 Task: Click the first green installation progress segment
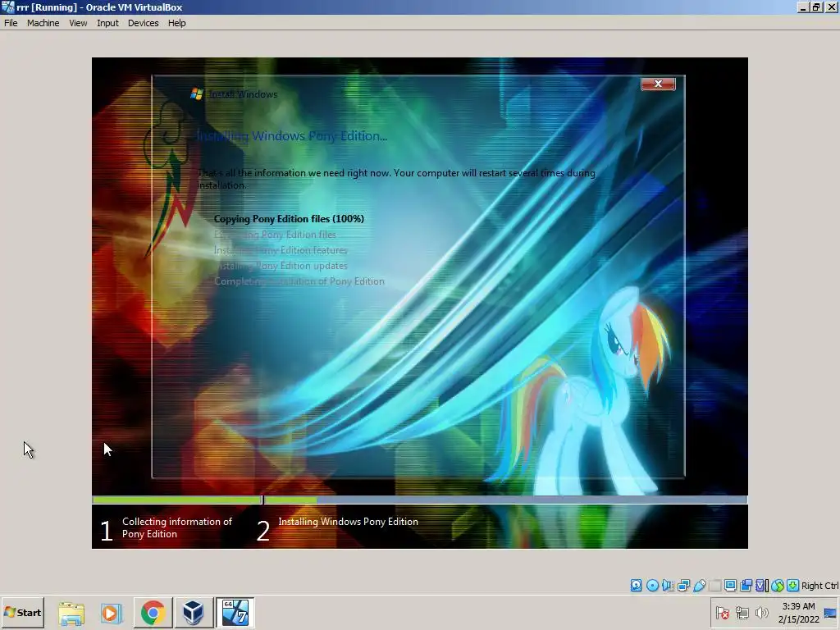click(177, 500)
